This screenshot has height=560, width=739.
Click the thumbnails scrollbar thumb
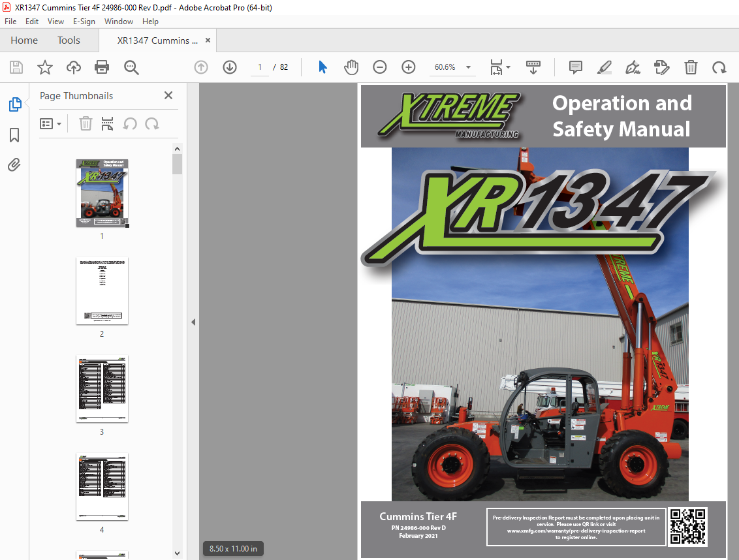tap(177, 164)
